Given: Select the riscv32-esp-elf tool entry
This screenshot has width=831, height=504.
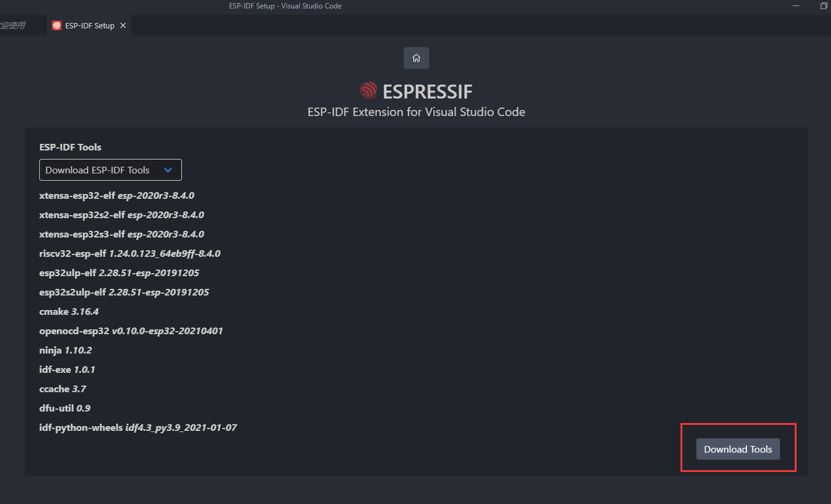Looking at the screenshot, I should [130, 254].
